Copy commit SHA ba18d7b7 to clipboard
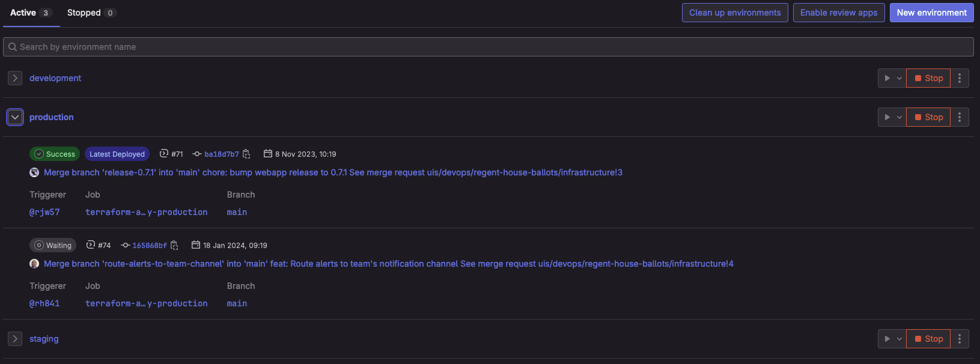980x364 pixels. coord(246,154)
